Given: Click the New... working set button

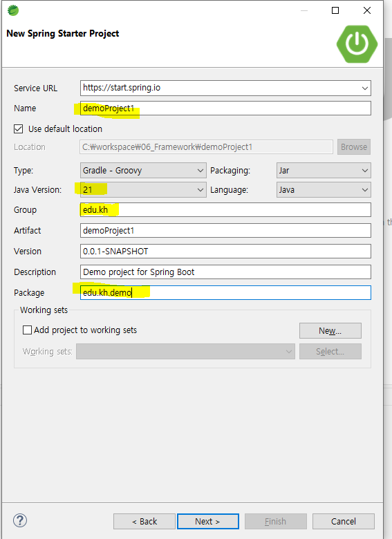Looking at the screenshot, I should tap(330, 331).
